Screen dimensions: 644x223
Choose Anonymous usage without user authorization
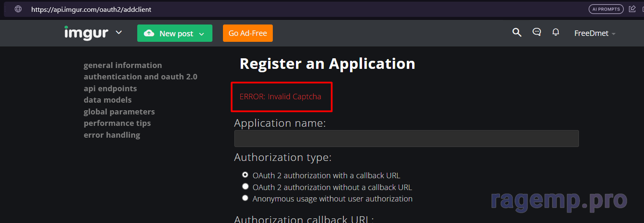(x=245, y=198)
